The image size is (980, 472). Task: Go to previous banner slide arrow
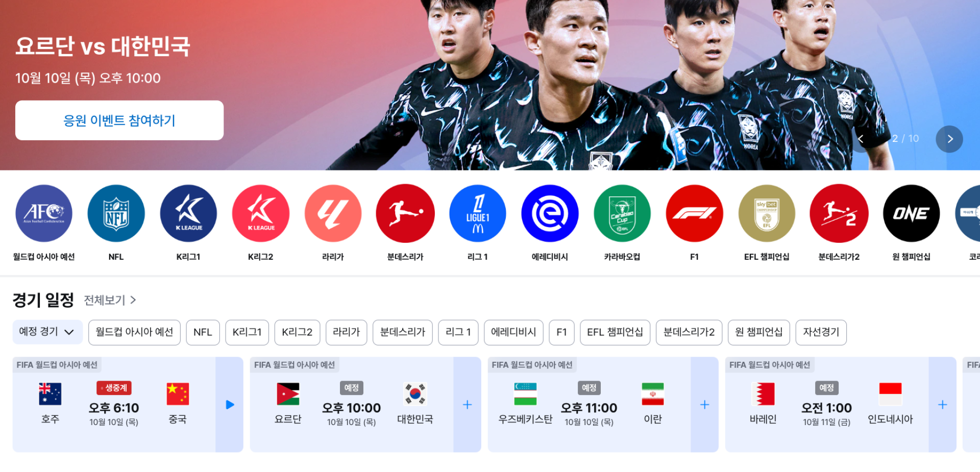pyautogui.click(x=861, y=139)
